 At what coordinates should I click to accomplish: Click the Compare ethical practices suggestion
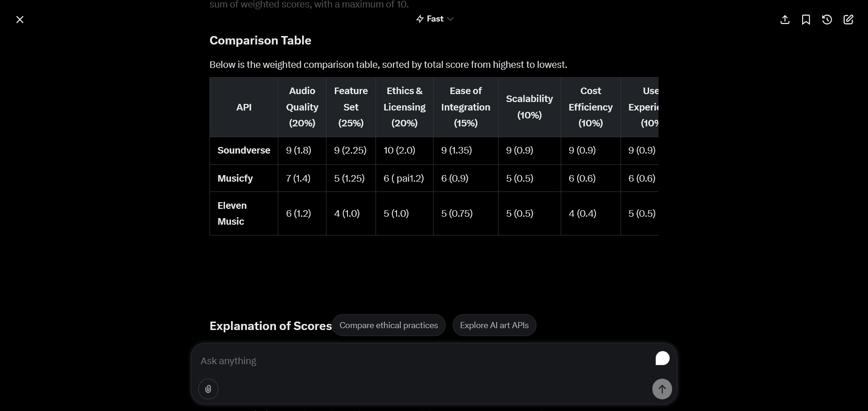pyautogui.click(x=389, y=325)
